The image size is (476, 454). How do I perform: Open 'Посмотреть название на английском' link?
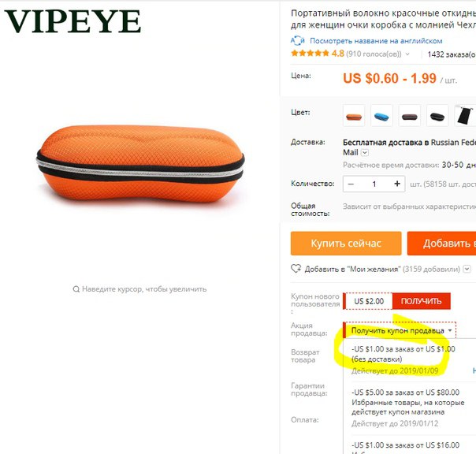(x=376, y=41)
